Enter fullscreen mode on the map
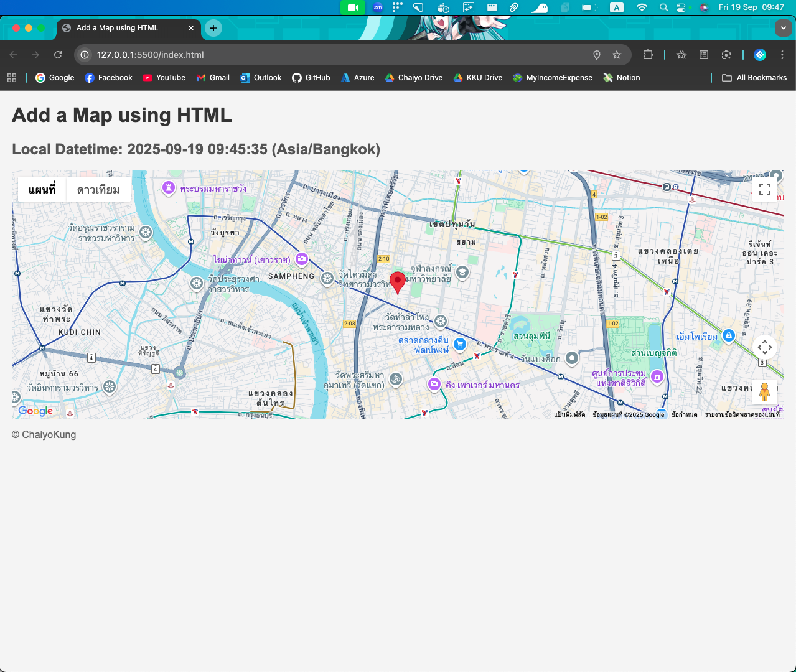Image resolution: width=796 pixels, height=672 pixels. point(765,189)
